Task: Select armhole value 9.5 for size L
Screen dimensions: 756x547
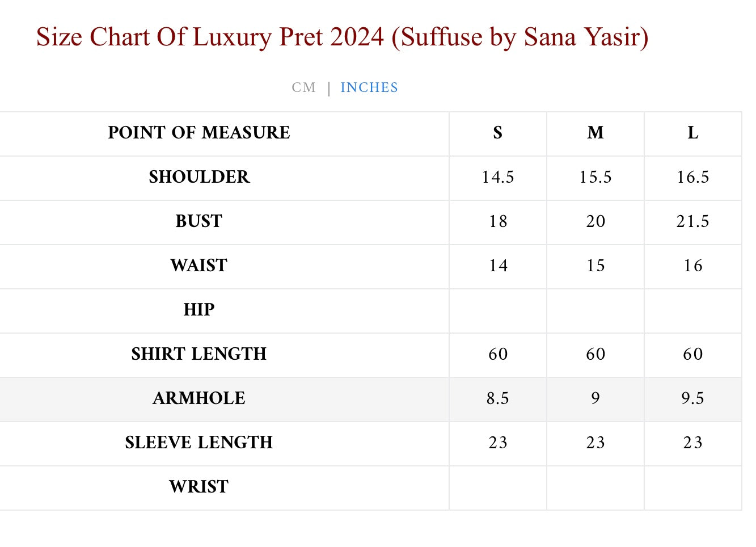Action: [692, 398]
